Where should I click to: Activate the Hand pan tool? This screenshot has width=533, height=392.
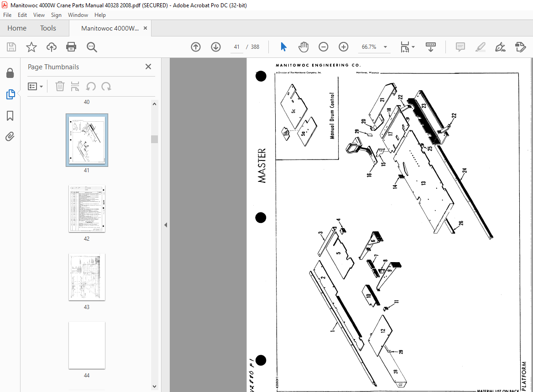303,47
